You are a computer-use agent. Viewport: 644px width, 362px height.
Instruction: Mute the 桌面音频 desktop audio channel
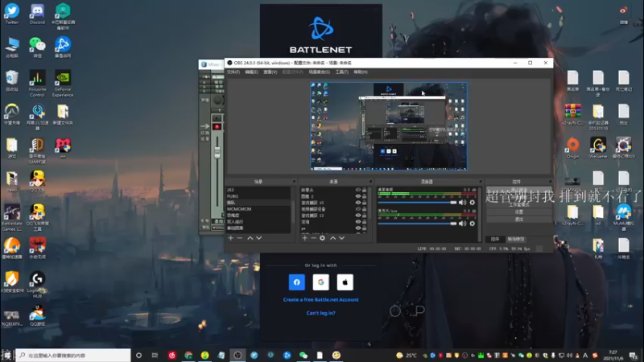[462, 203]
